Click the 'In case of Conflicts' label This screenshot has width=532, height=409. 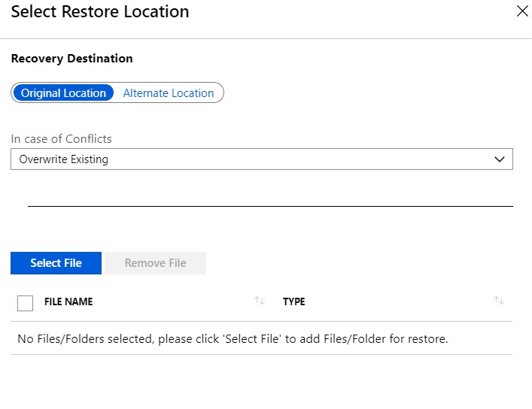click(x=62, y=138)
